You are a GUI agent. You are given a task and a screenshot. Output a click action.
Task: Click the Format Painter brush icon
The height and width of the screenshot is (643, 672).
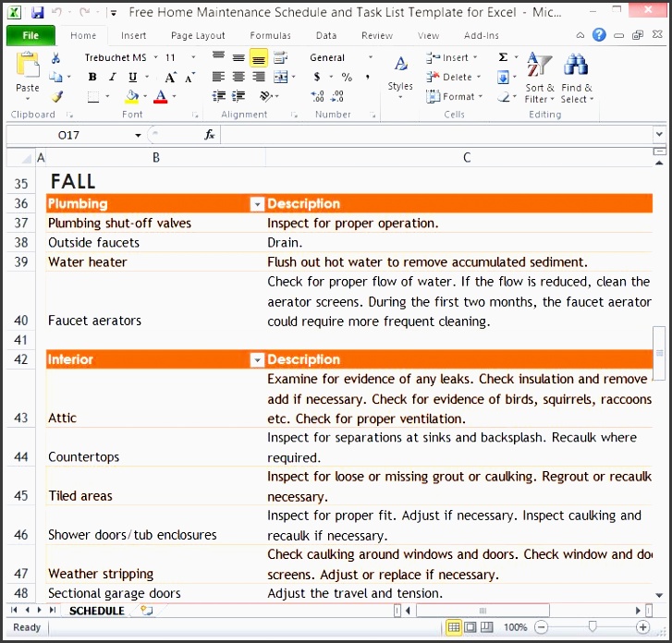click(56, 96)
